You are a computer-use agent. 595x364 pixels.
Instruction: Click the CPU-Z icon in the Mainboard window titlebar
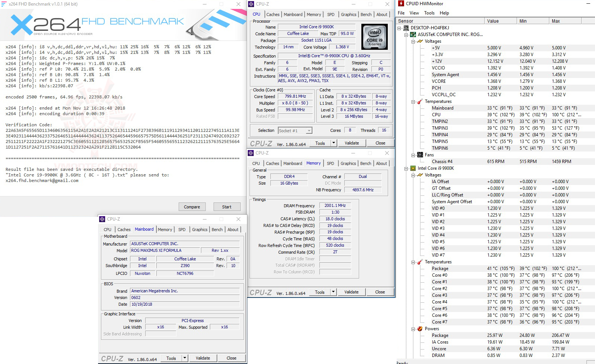[x=103, y=219]
